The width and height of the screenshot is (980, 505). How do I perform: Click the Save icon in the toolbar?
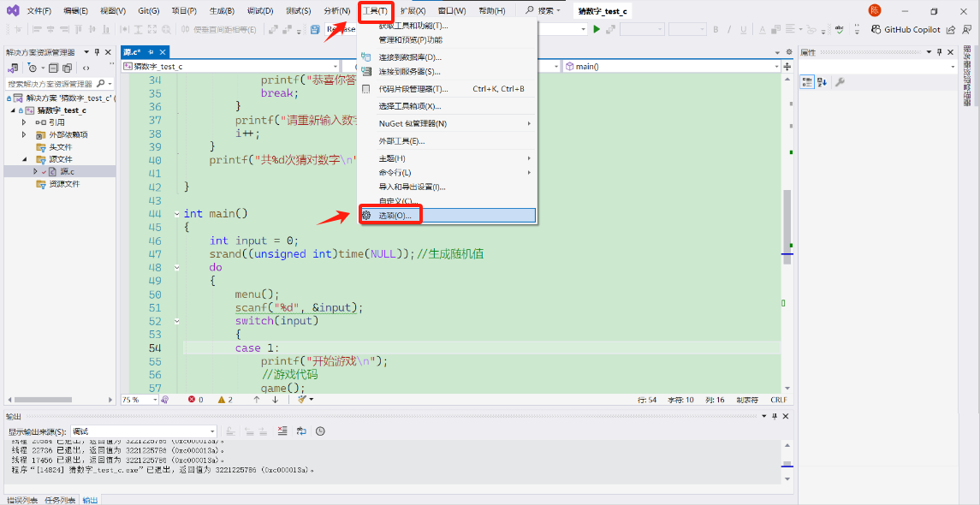click(x=315, y=29)
